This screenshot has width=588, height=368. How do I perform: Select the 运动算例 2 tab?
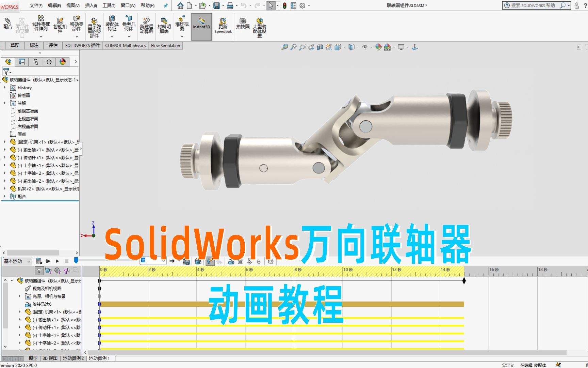click(73, 358)
